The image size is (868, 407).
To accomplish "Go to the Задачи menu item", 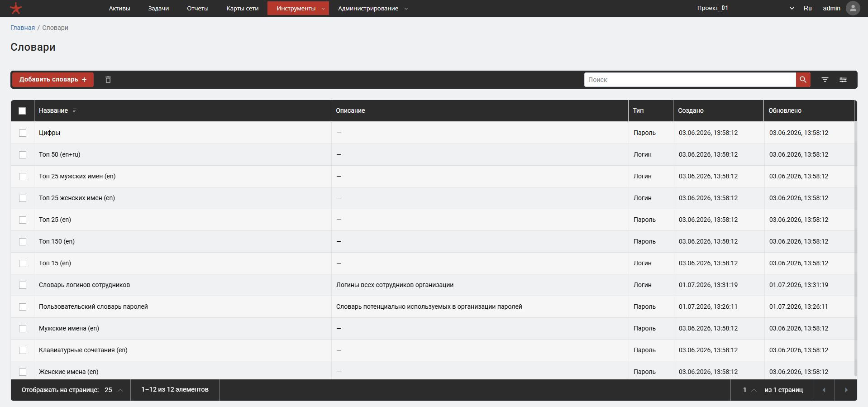I will click(158, 8).
